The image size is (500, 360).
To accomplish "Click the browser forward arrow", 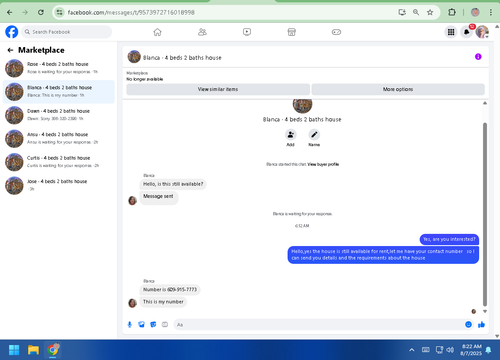I will pyautogui.click(x=25, y=12).
